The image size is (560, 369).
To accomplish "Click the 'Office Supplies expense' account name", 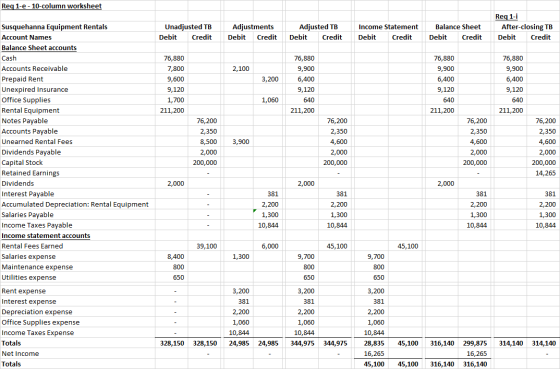I will click(x=40, y=323).
